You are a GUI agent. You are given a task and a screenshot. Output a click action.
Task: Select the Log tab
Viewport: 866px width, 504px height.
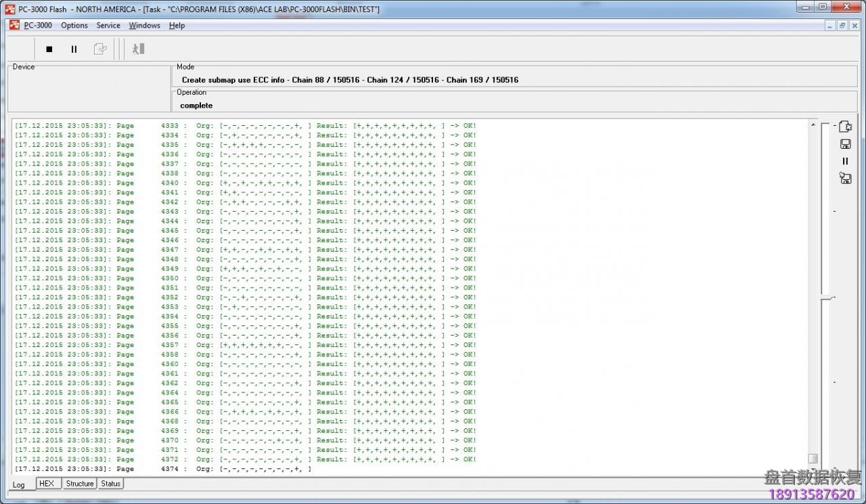point(19,484)
